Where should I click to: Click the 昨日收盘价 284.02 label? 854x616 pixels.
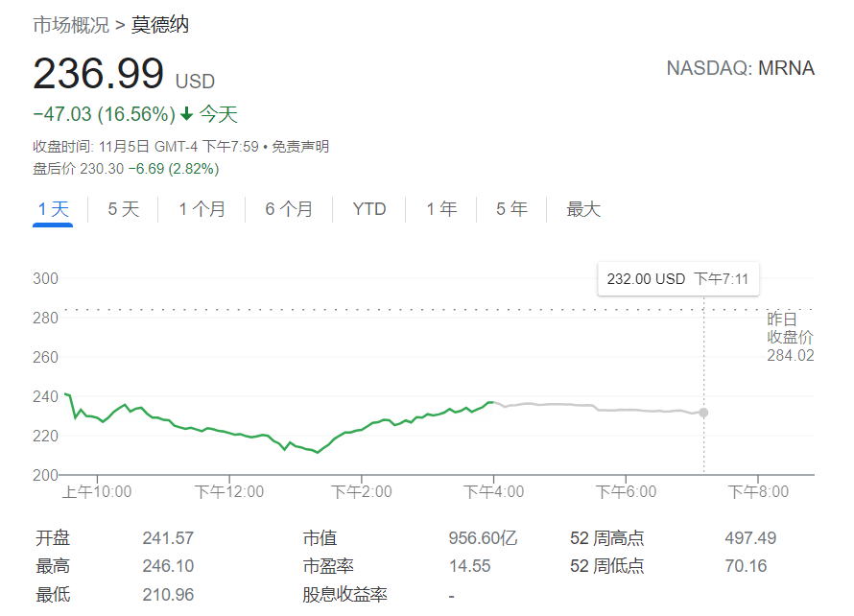click(791, 337)
